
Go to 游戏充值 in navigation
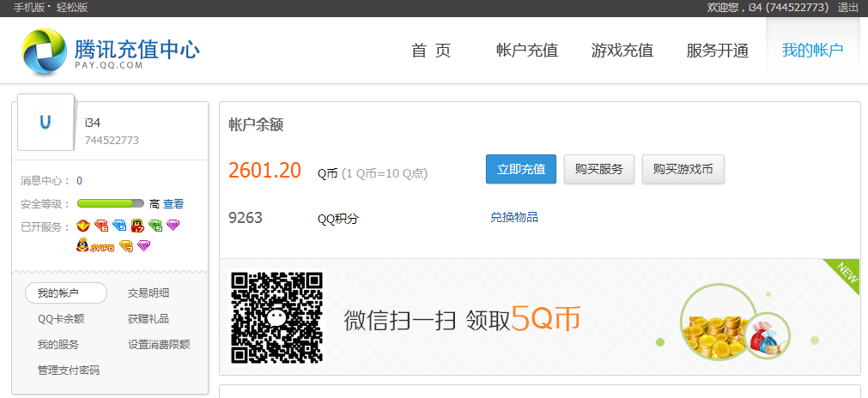coord(622,51)
